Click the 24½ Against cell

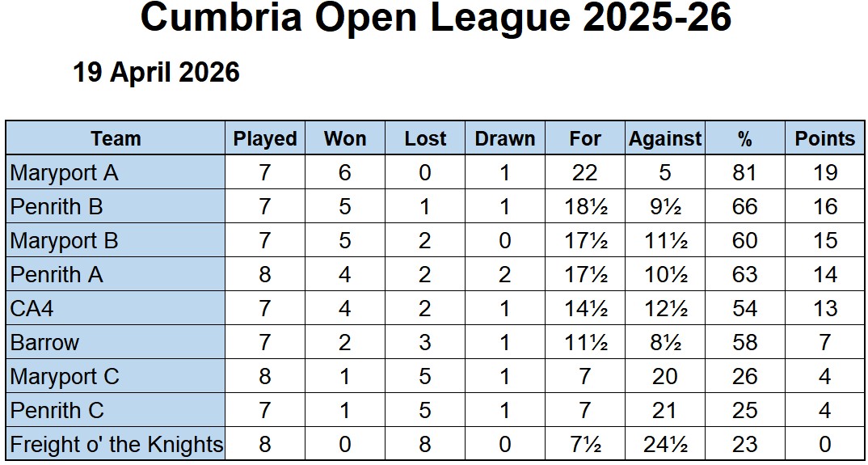pyautogui.click(x=665, y=444)
